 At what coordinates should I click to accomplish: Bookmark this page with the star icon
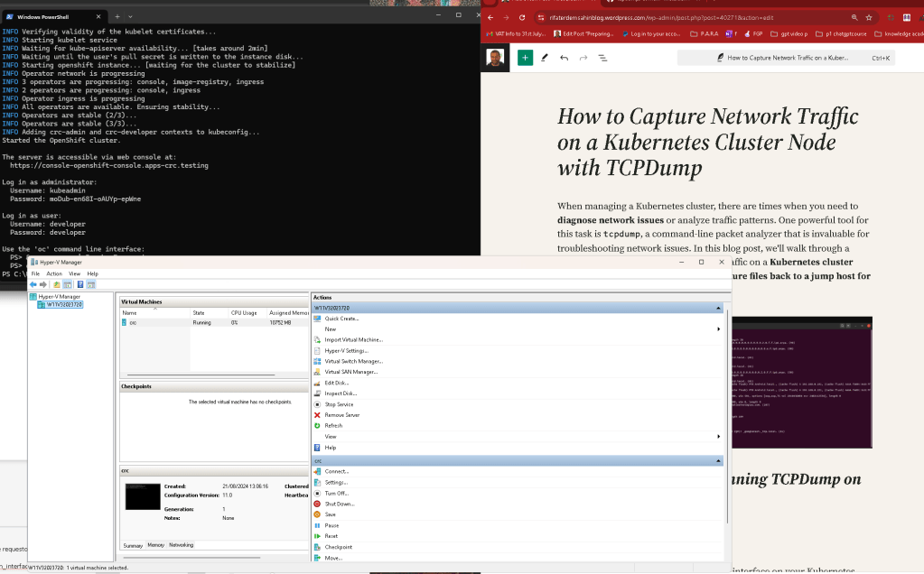869,18
